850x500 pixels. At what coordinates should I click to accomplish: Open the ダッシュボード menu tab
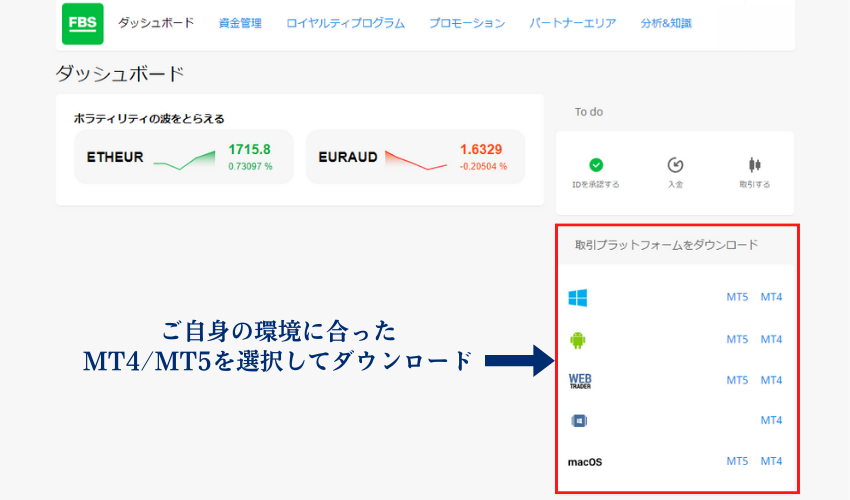coord(156,23)
